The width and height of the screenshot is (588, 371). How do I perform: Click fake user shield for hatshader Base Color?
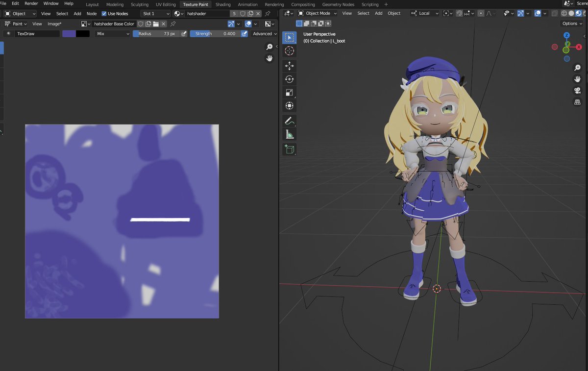click(141, 24)
